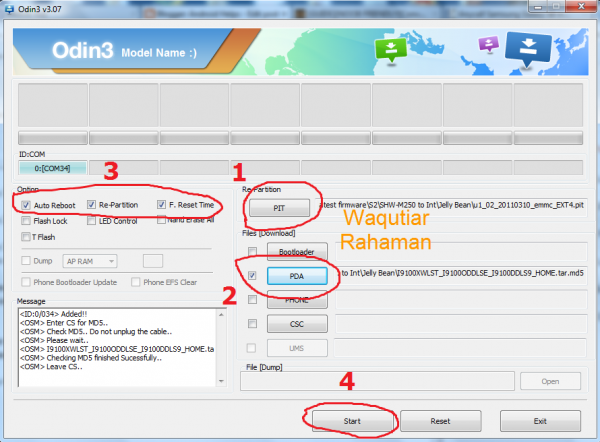Open the AP RAM dropdown
Image resolution: width=600 pixels, height=442 pixels.
[90, 261]
